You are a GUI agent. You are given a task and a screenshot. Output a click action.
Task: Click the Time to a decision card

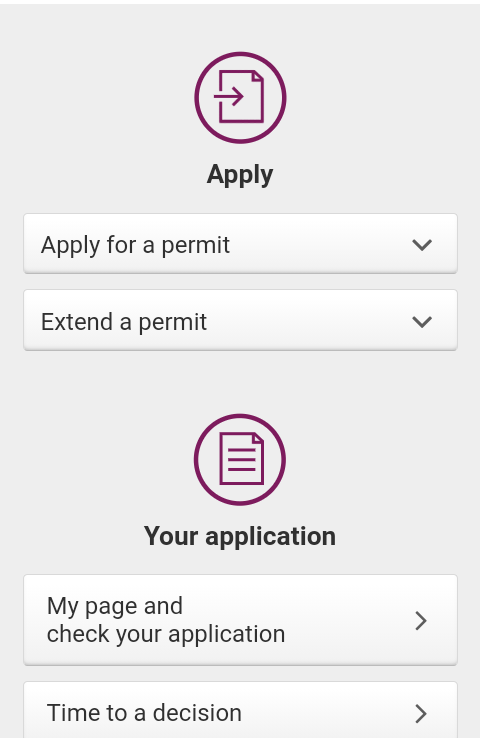click(240, 710)
